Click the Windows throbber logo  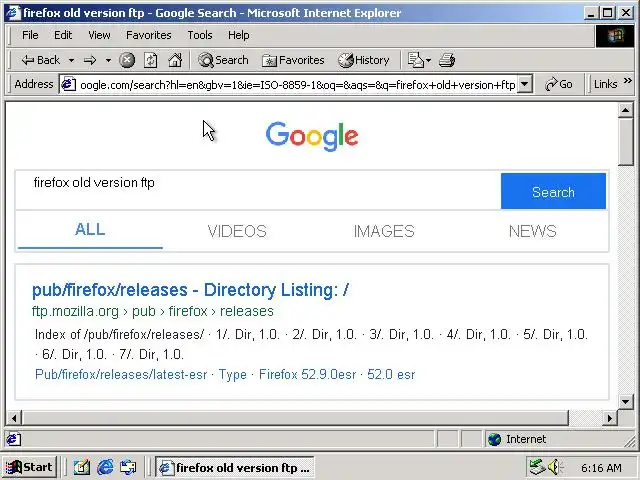(x=615, y=36)
